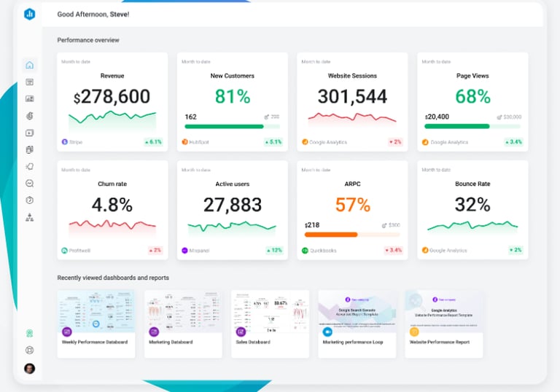Viewport: 560px width, 392px height.
Task: Click the blue hexagon Databox logo
Action: [30, 14]
